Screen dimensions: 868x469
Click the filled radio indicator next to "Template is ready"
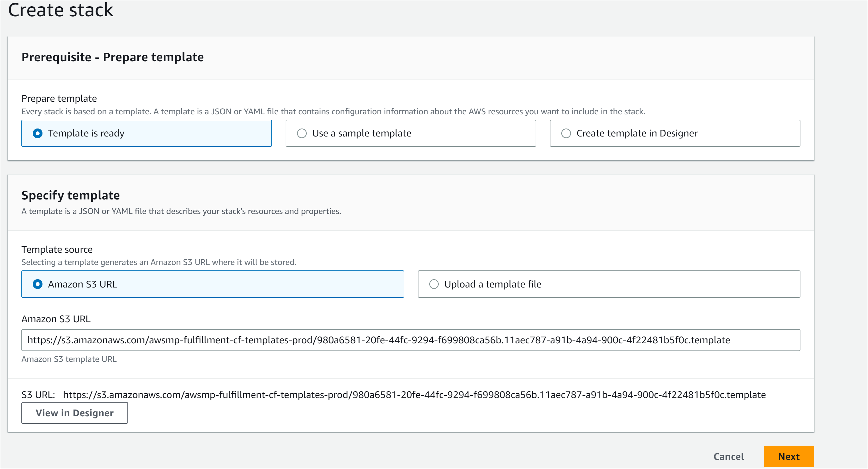click(x=38, y=133)
